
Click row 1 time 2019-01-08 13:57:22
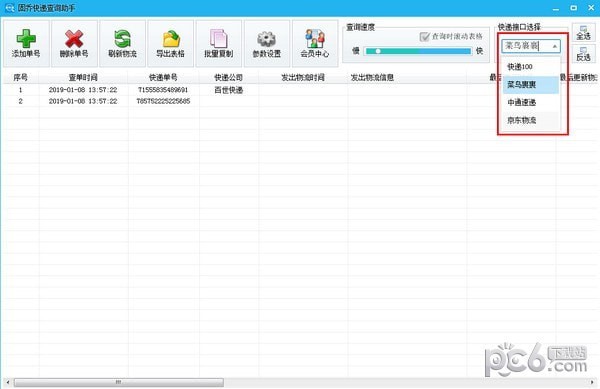point(83,90)
